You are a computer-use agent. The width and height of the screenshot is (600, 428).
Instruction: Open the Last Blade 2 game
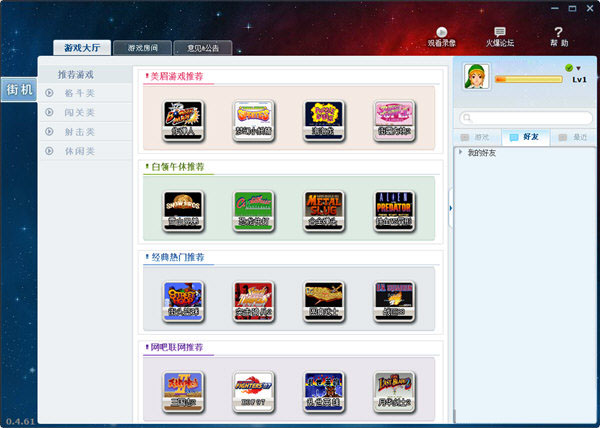(x=394, y=392)
